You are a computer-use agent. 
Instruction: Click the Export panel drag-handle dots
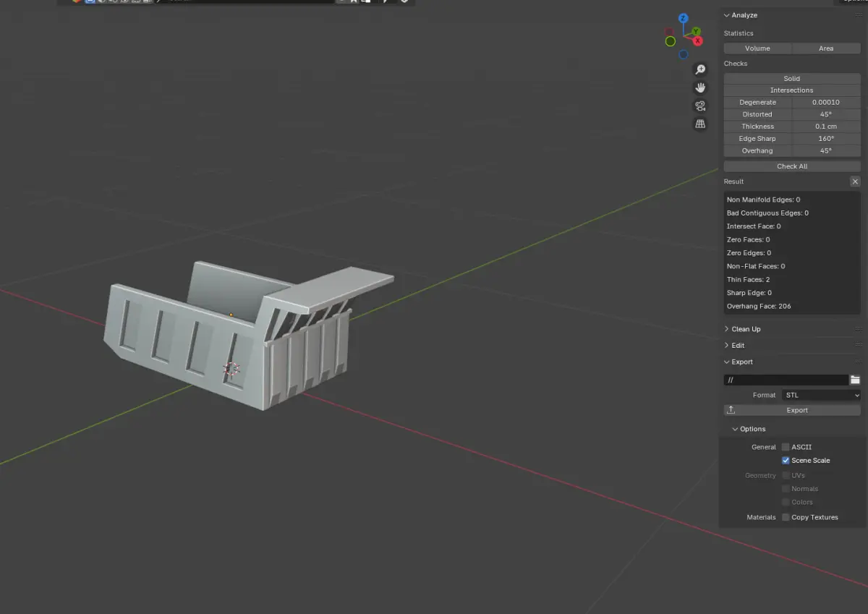(858, 362)
